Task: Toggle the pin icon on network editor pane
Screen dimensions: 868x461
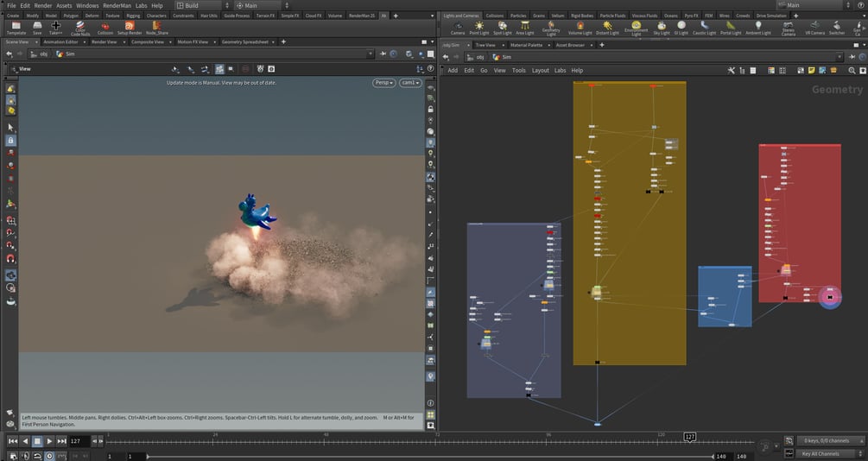Action: pyautogui.click(x=852, y=57)
